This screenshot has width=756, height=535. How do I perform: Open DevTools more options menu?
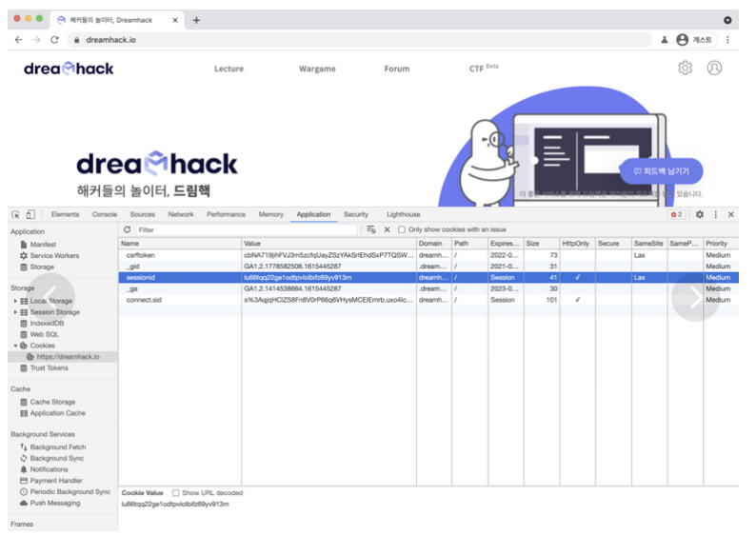point(715,214)
